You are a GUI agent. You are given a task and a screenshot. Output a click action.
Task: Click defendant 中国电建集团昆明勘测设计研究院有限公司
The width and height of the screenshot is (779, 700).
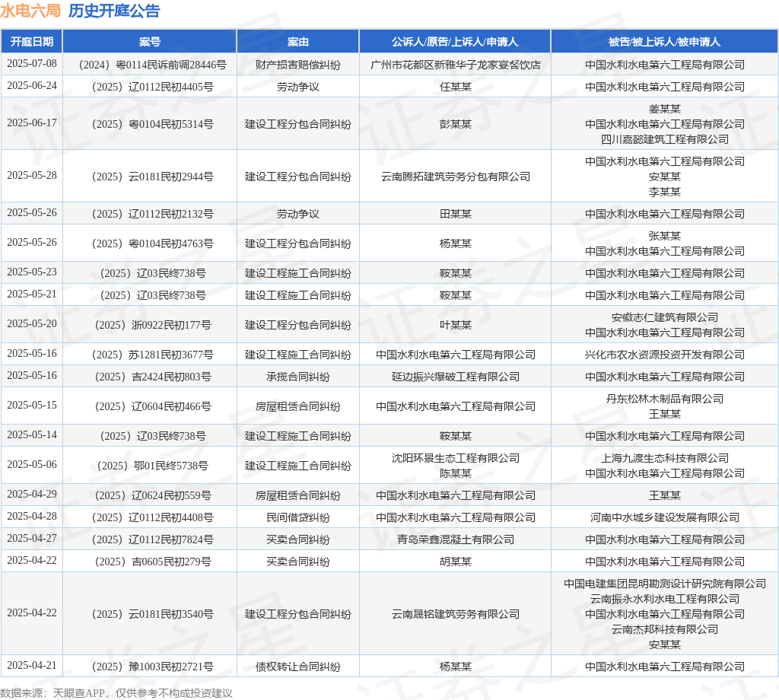pyautogui.click(x=665, y=584)
